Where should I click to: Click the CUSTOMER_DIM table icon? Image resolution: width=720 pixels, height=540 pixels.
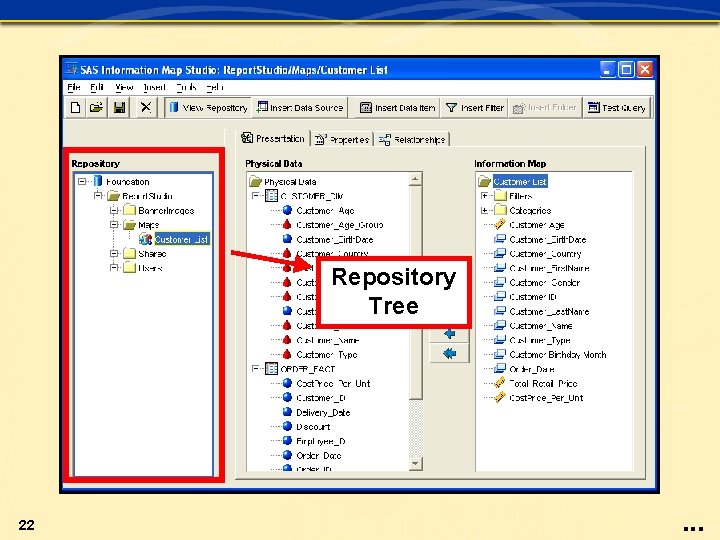click(x=271, y=196)
